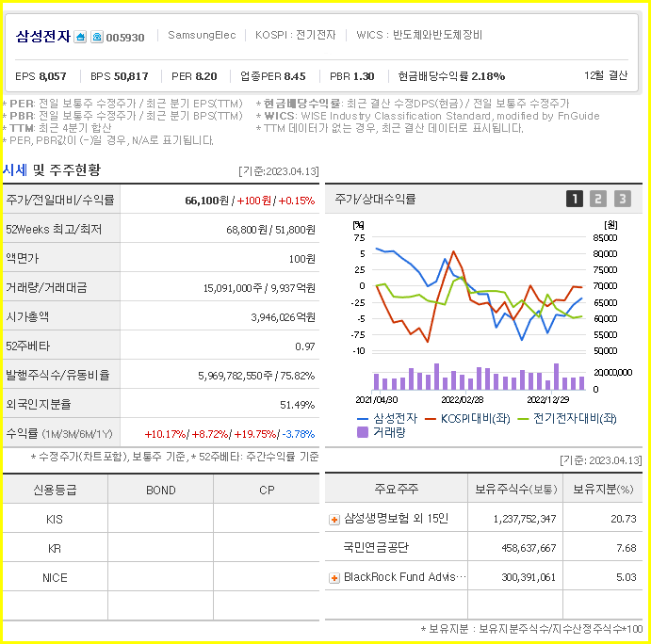Select stock code 005930 text

tap(125, 38)
